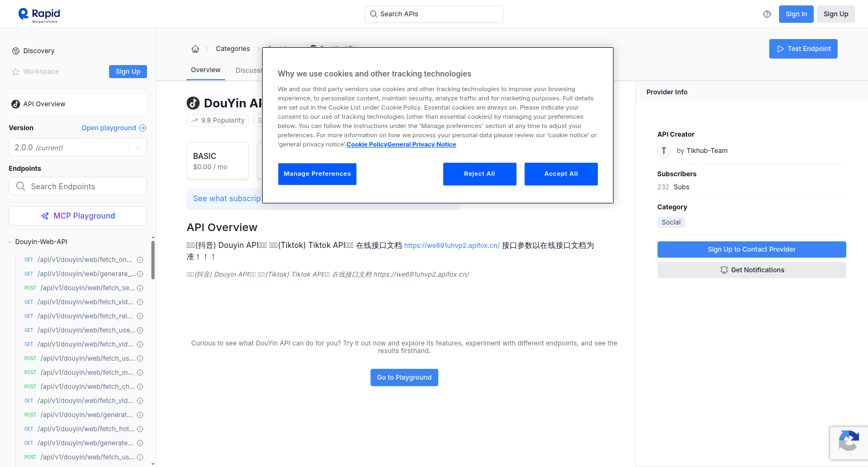Open the version 2.0.0 dropdown
Screen dimensions: 868x467
pos(78,148)
